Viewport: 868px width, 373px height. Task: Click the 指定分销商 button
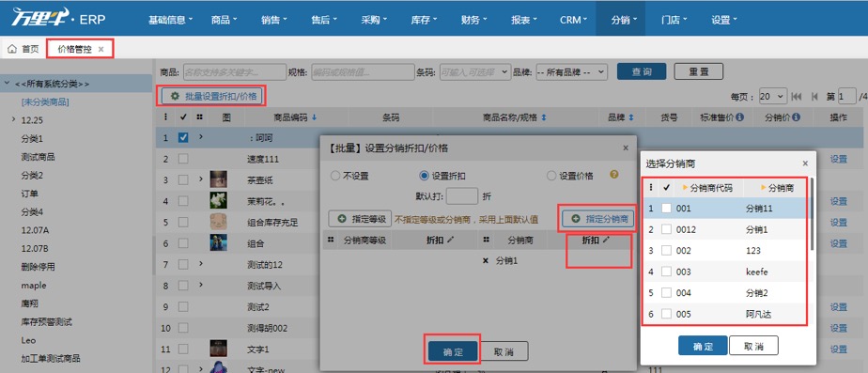pyautogui.click(x=598, y=219)
